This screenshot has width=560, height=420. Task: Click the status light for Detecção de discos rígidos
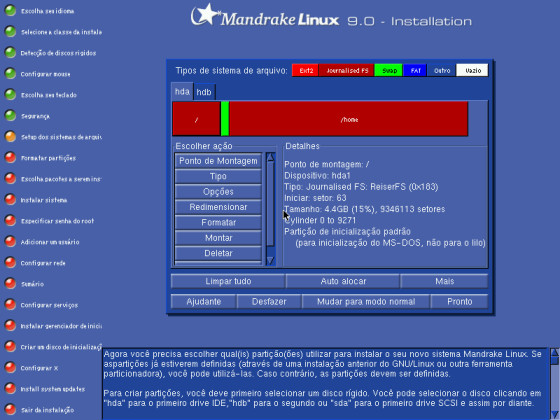[x=10, y=53]
